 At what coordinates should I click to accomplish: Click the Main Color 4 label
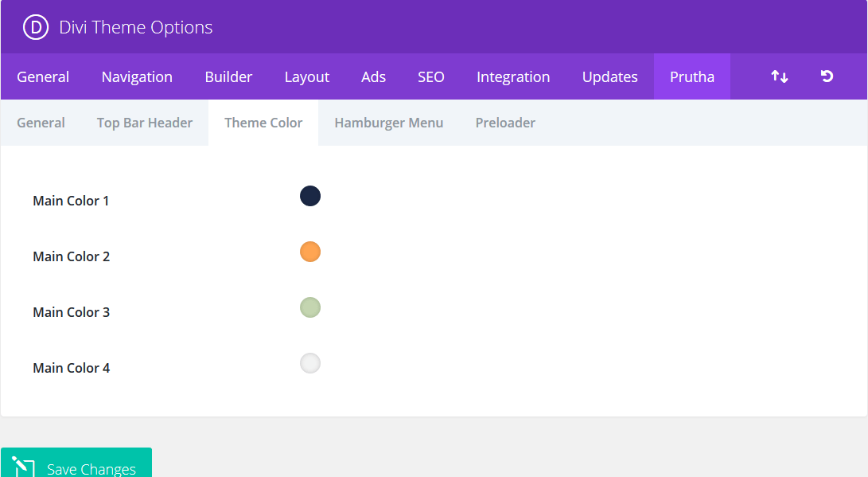click(x=72, y=368)
